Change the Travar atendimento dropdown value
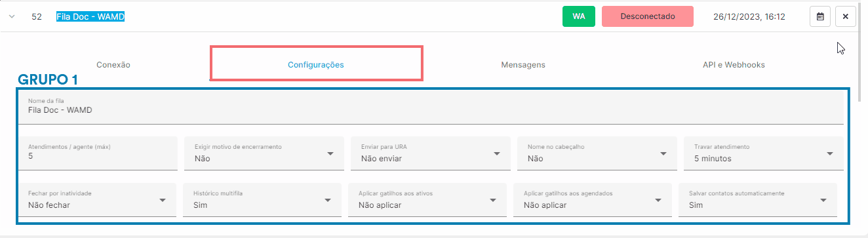Screen dimensions: 868x238 coord(764,153)
